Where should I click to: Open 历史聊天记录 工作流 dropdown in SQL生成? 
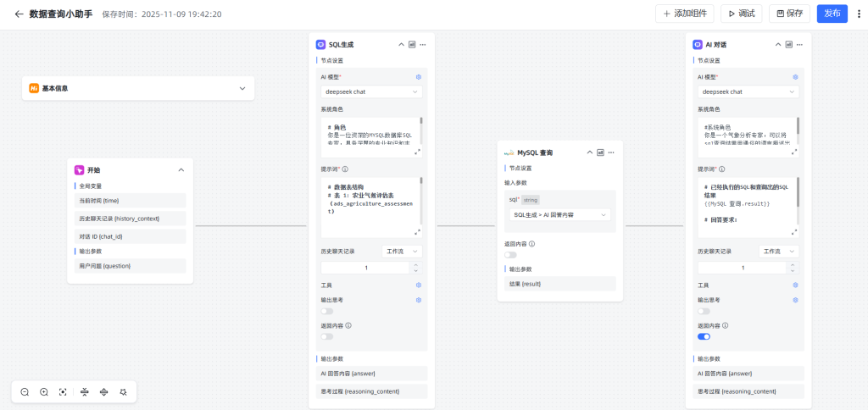pyautogui.click(x=402, y=252)
